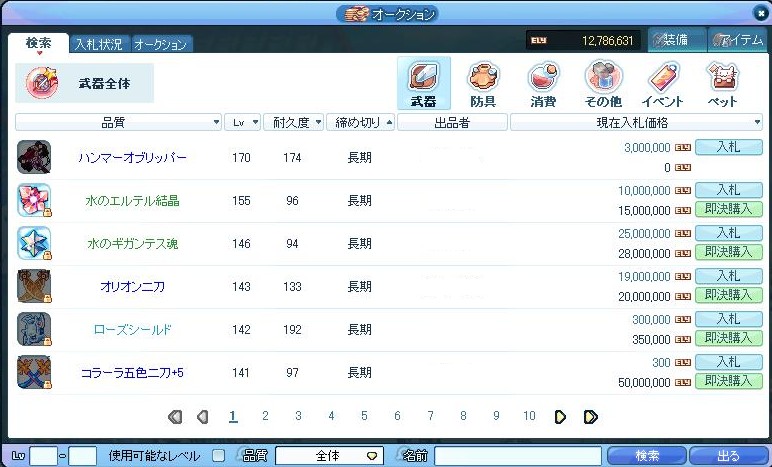Go to page 9
Screen dimensions: 772x467
[496, 416]
